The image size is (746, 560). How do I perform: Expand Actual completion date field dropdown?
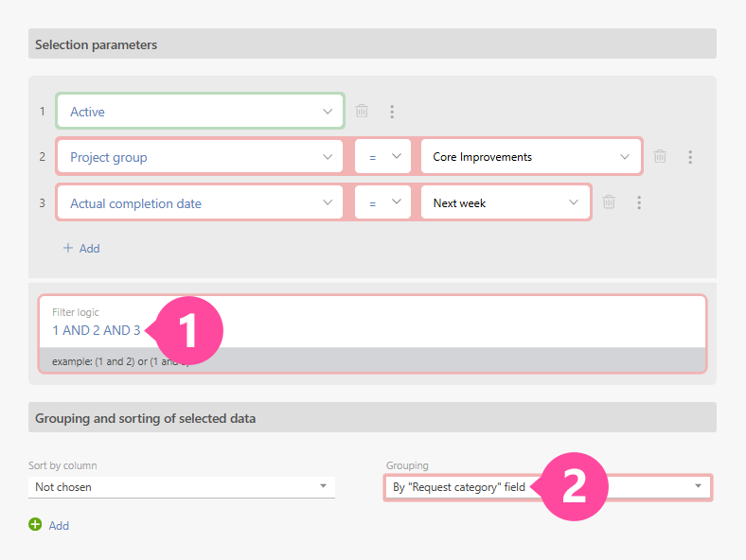pyautogui.click(x=200, y=202)
